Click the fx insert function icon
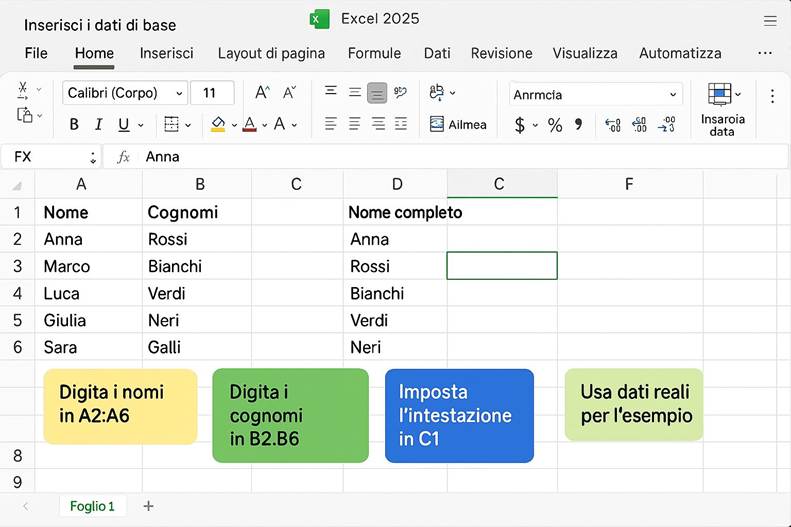 pos(124,157)
